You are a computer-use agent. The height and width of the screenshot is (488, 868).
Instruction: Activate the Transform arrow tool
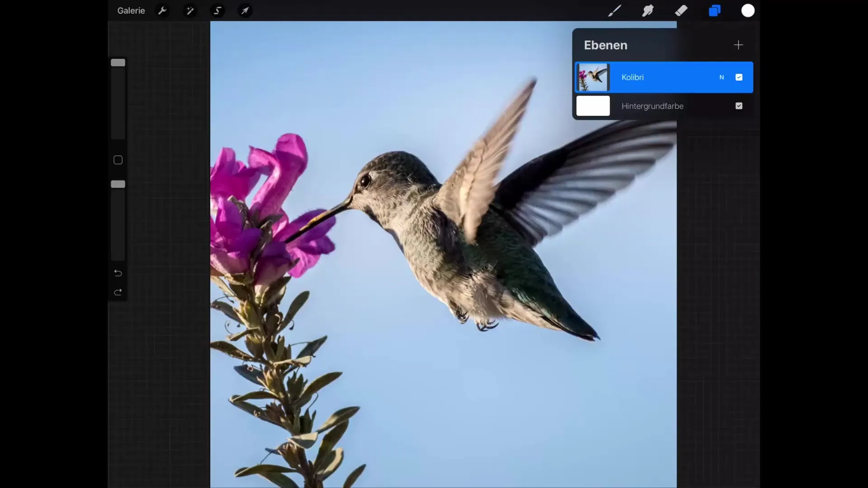click(x=245, y=10)
